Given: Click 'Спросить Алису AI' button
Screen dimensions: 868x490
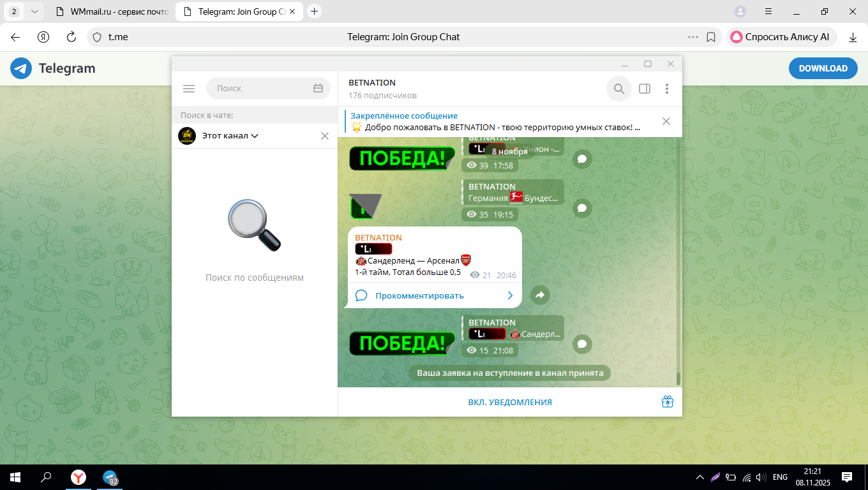Looking at the screenshot, I should point(781,37).
